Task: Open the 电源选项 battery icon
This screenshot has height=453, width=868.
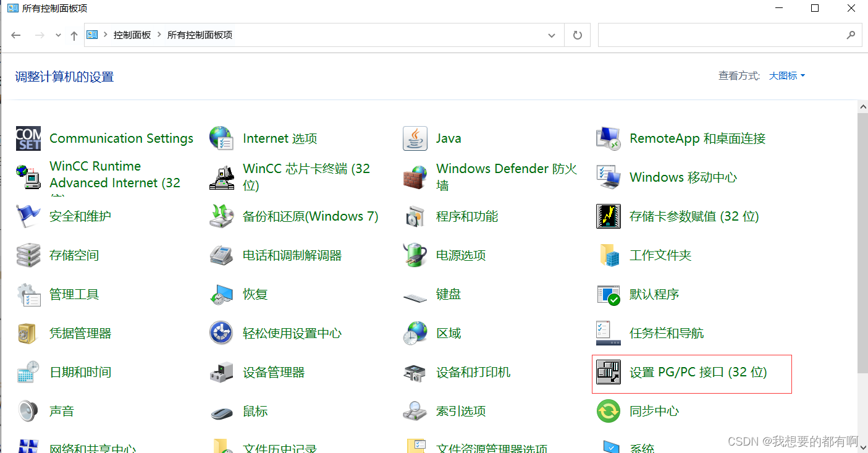Action: coord(415,255)
